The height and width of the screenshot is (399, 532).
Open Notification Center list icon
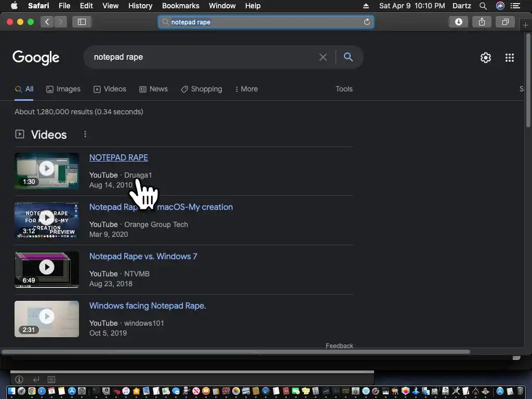point(515,6)
